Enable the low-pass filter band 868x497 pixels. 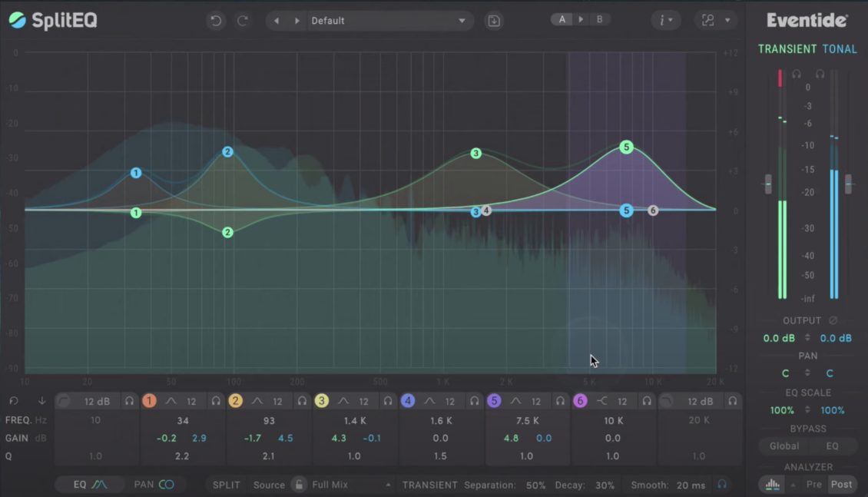coord(667,401)
